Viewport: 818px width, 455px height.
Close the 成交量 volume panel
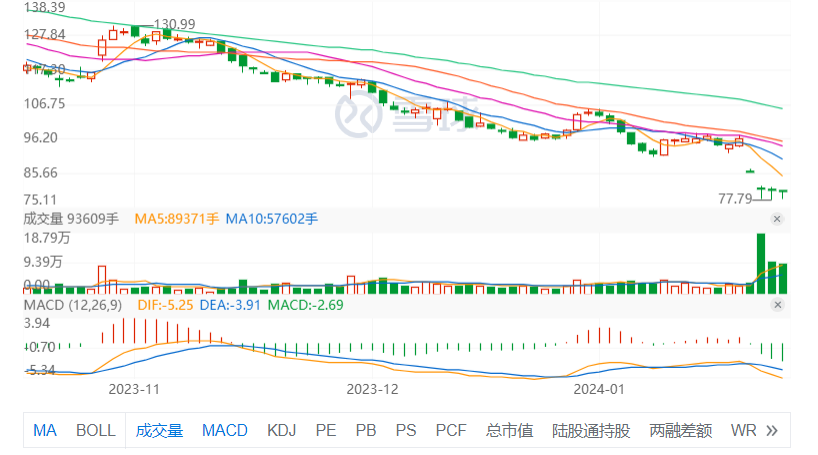coord(777,219)
